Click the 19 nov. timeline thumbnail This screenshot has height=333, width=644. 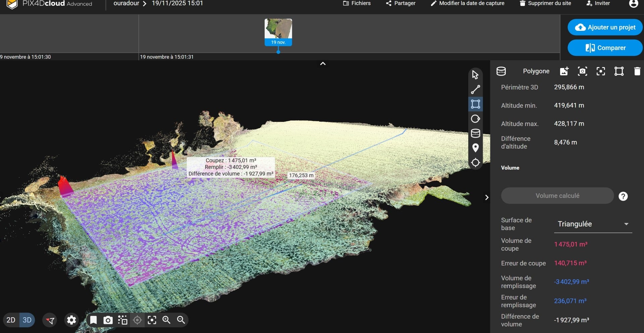point(278,32)
